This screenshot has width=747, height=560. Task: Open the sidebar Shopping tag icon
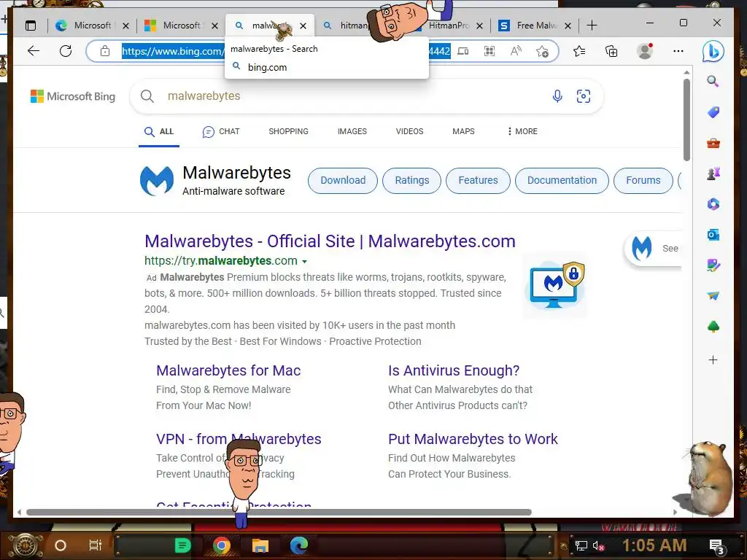pos(713,112)
